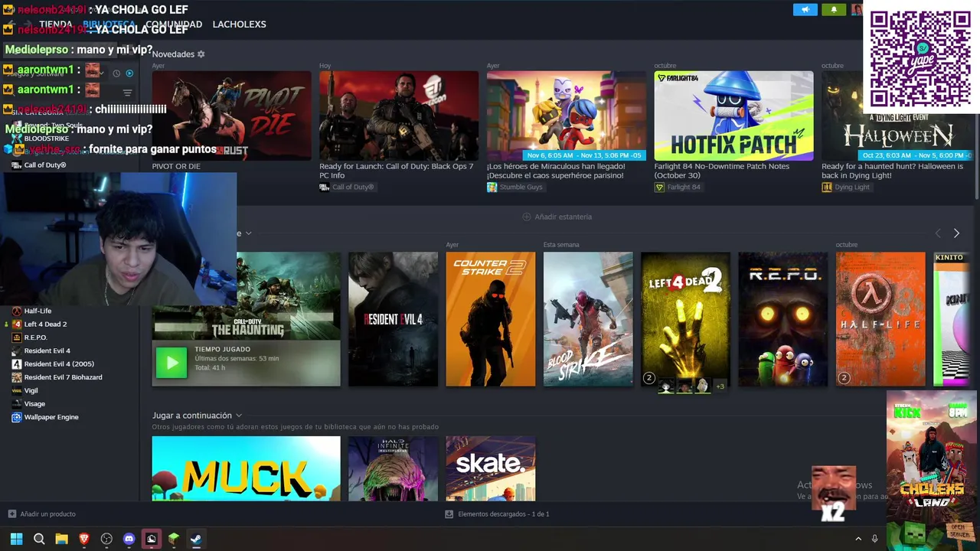
Task: Open the LACHOLEXS profile tab
Action: 239,24
